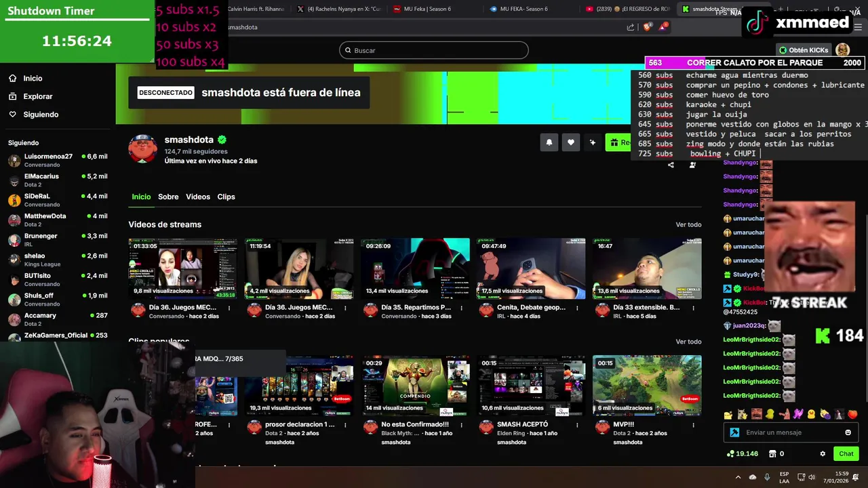Viewport: 868px width, 488px height.
Task: Open SiDeRaL followed channel
Action: [x=57, y=200]
